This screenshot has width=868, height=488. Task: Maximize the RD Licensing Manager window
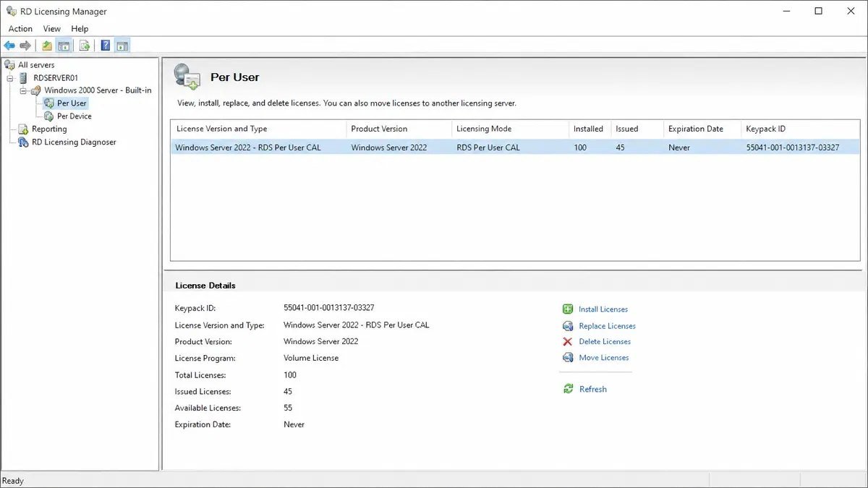point(818,11)
